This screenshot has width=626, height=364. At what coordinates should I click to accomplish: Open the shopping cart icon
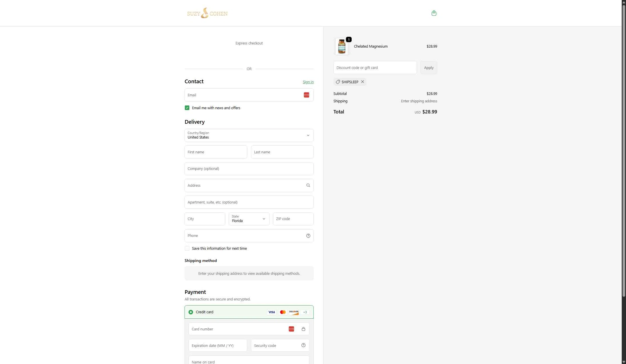pos(434,13)
